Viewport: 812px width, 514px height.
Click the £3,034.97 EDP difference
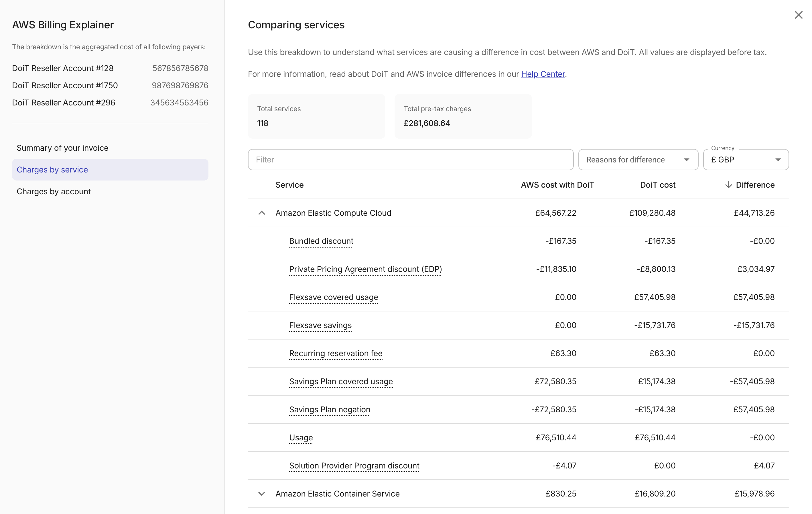tap(756, 269)
